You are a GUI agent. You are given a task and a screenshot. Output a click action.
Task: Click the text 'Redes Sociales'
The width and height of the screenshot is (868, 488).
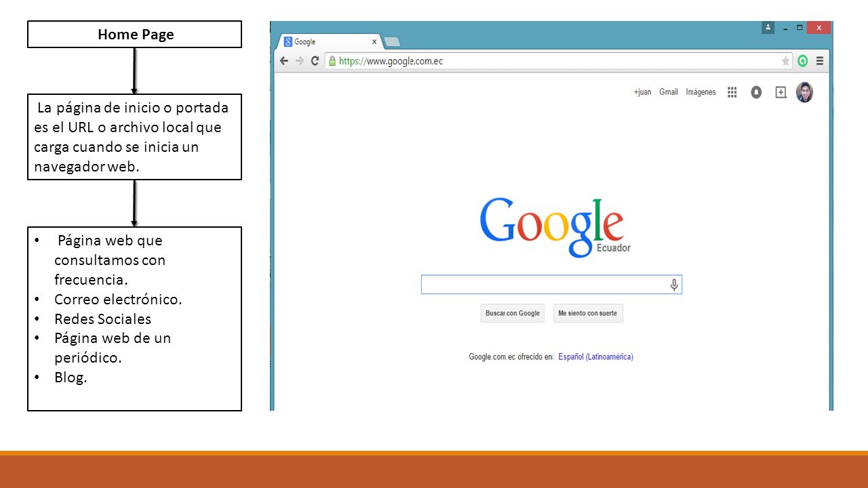tap(102, 319)
